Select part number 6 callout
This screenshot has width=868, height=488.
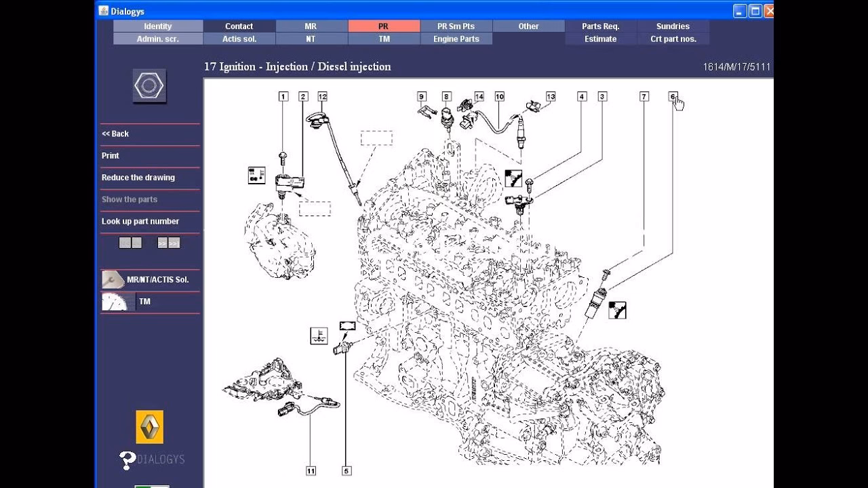pos(673,97)
